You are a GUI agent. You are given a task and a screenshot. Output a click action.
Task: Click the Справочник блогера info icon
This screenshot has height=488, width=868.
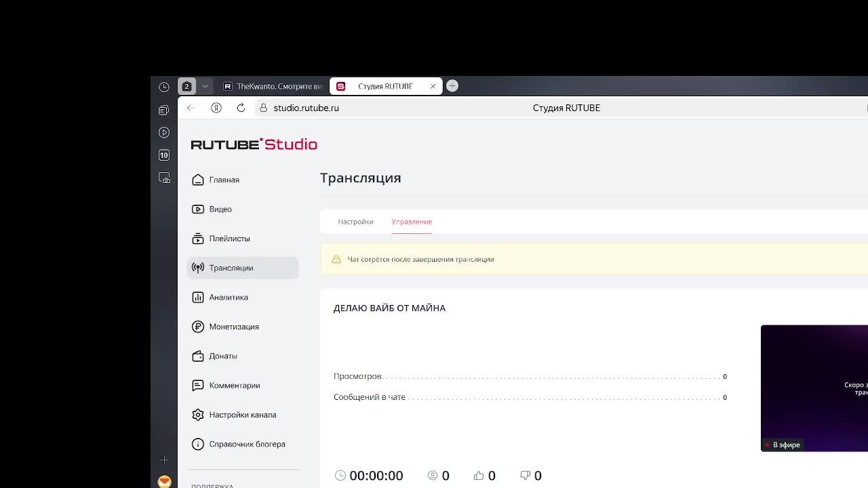[x=198, y=444]
